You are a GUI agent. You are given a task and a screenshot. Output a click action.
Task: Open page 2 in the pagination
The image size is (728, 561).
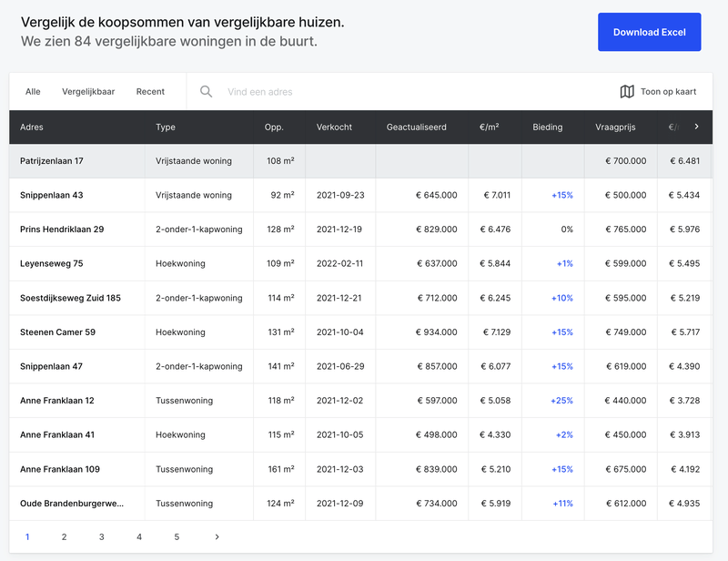[x=63, y=537]
